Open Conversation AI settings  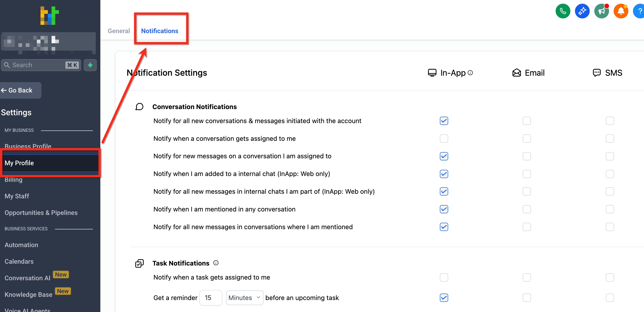tap(27, 278)
